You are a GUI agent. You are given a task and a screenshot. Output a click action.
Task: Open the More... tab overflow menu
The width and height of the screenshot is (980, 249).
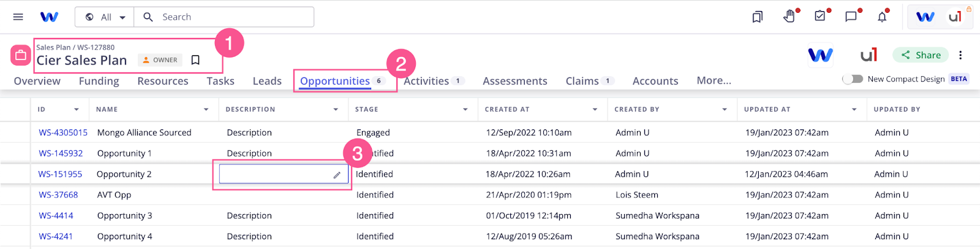tap(714, 81)
